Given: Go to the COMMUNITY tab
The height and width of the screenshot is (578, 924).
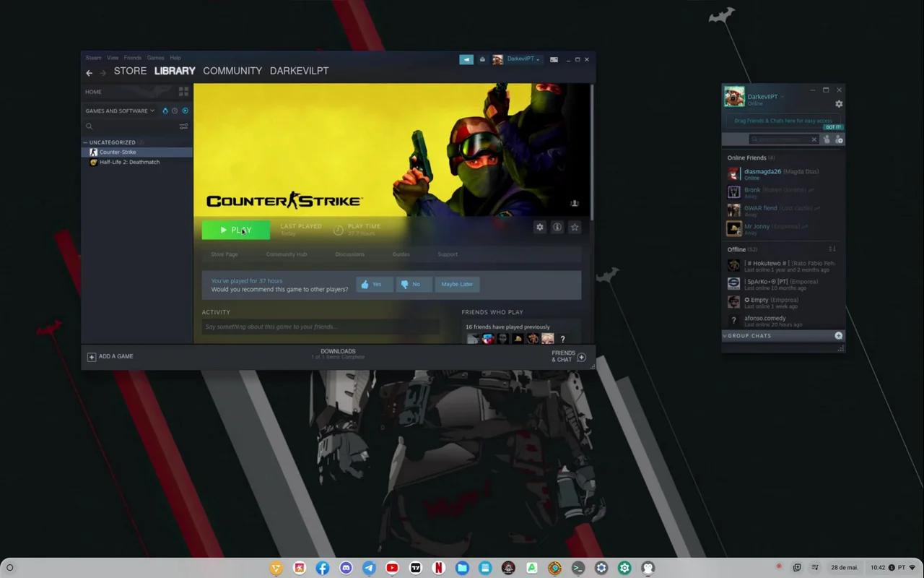Looking at the screenshot, I should pyautogui.click(x=232, y=71).
